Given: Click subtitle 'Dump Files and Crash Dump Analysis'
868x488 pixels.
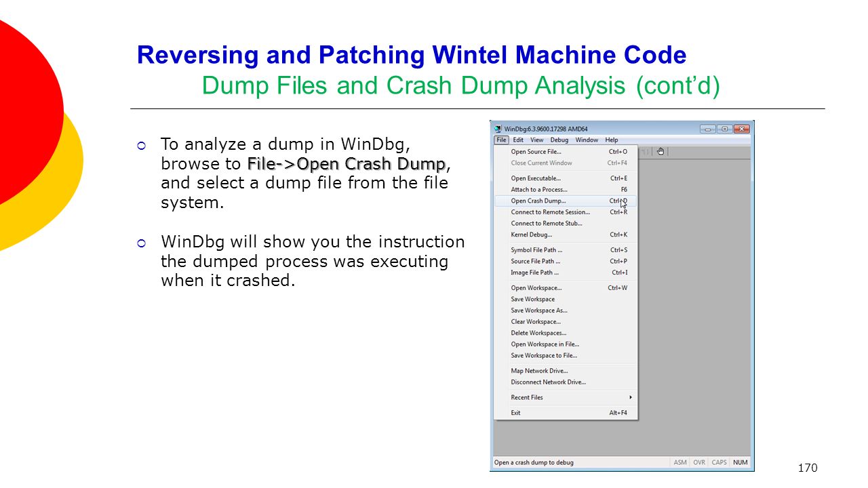Looking at the screenshot, I should tap(415, 86).
